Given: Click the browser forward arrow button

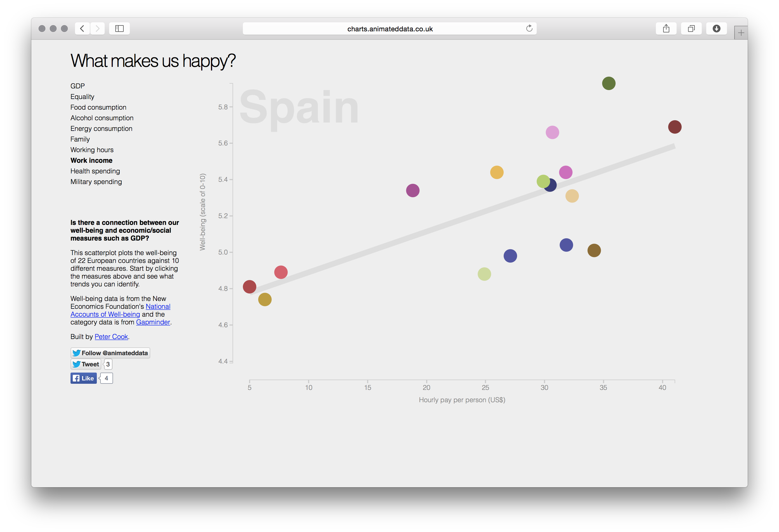Looking at the screenshot, I should pyautogui.click(x=98, y=29).
